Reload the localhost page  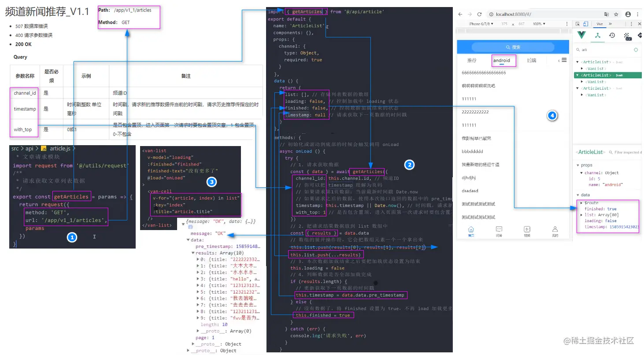click(x=479, y=14)
